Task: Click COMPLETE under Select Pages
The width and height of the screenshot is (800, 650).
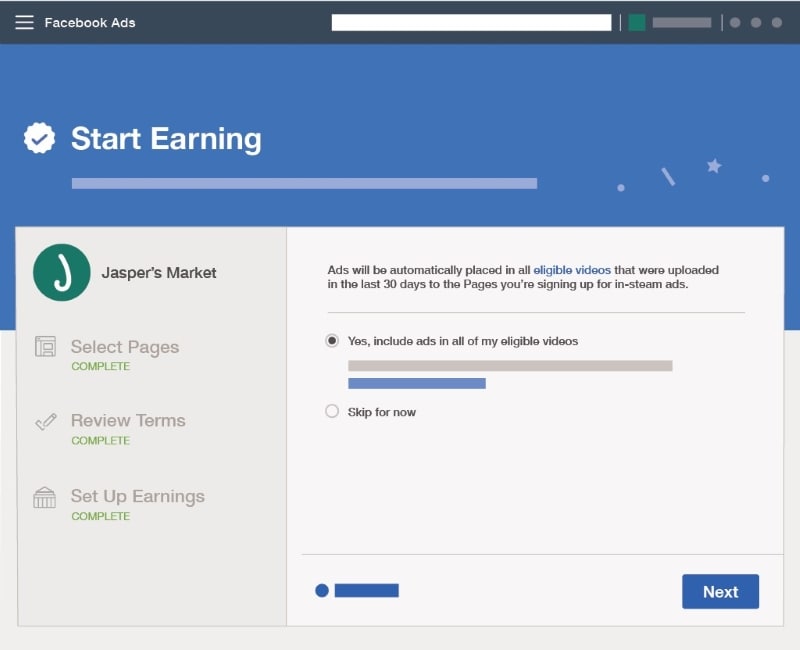Action: 101,366
